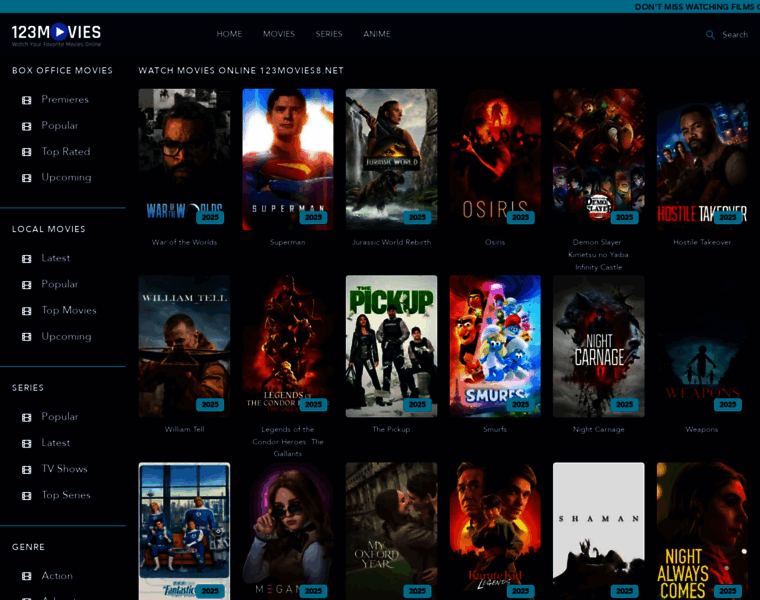
Task: Click film icon beside Local Movies Upcoming
Action: [27, 336]
